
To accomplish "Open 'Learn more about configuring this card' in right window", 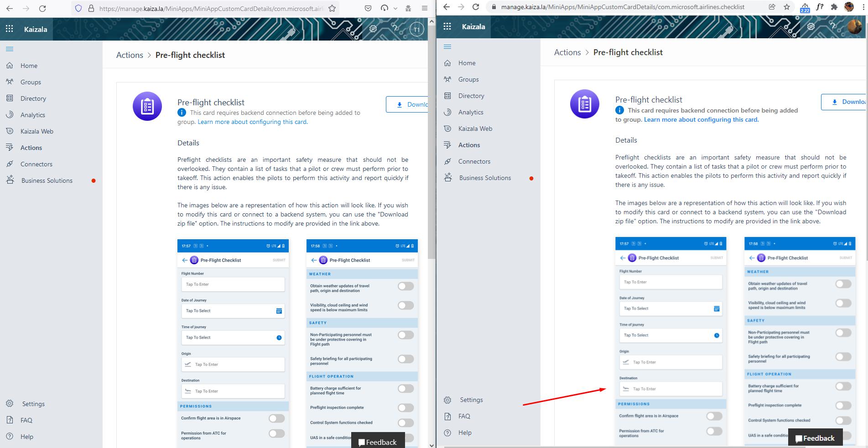I will [701, 119].
